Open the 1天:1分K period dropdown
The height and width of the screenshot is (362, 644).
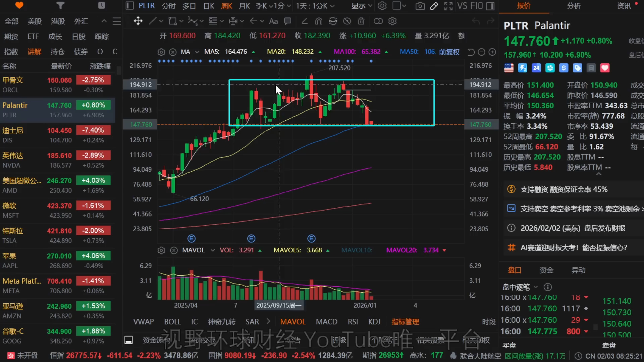[315, 6]
